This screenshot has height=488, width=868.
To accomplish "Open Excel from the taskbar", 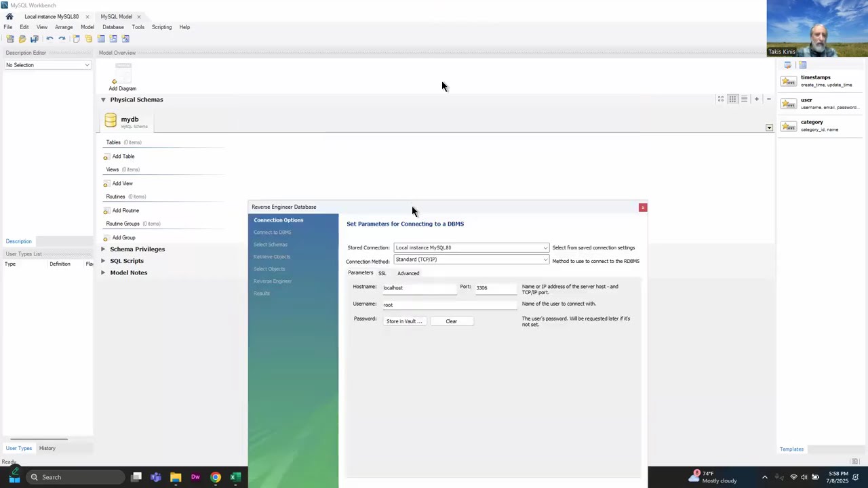I will (x=235, y=477).
